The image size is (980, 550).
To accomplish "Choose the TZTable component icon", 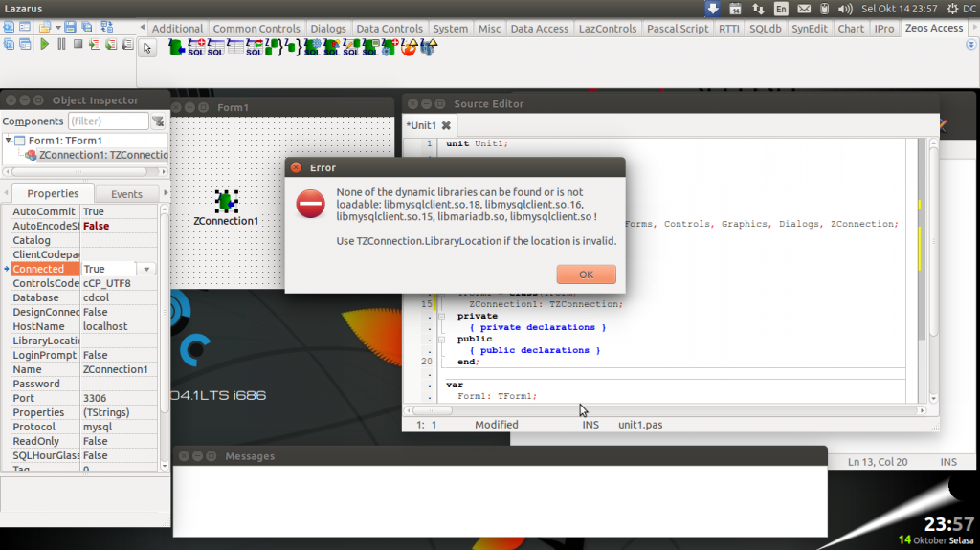I will tap(235, 47).
